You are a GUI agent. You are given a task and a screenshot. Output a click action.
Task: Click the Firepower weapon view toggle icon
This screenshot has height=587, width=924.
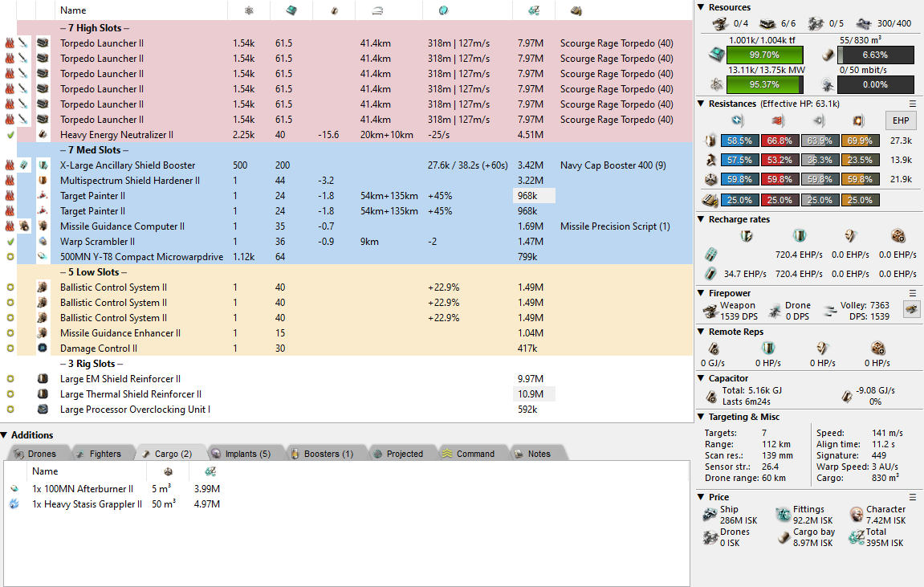coord(911,308)
